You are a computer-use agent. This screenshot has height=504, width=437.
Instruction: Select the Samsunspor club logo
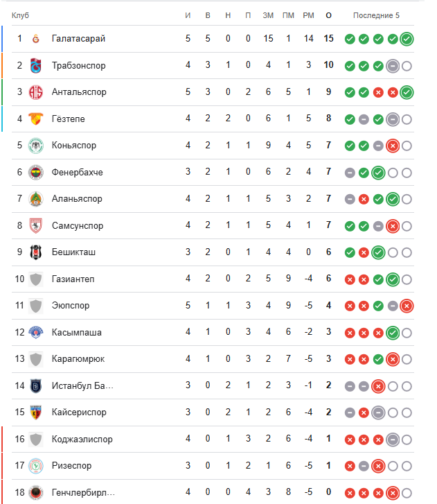pos(36,225)
